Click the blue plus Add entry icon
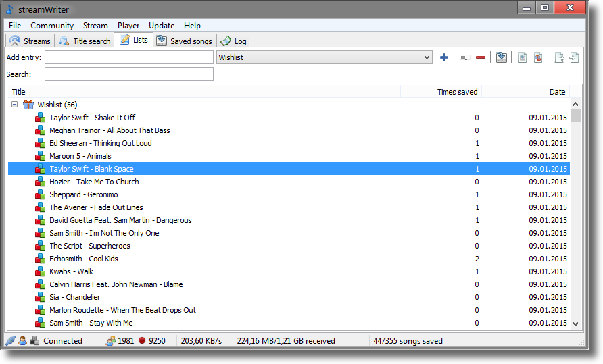 click(443, 57)
